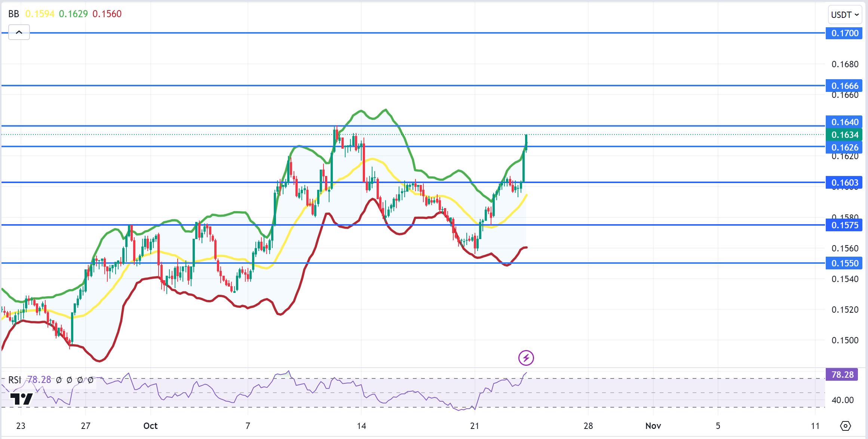
Task: Click date 7 on time axis
Action: (x=248, y=426)
